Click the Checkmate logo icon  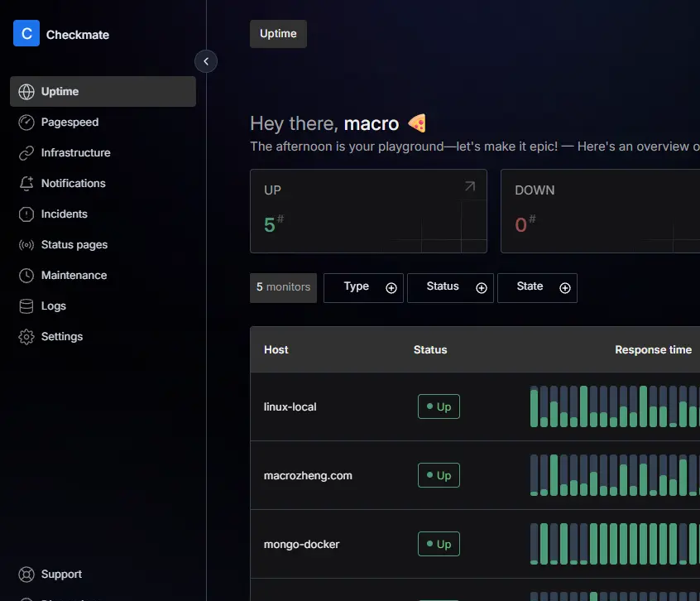pos(26,34)
